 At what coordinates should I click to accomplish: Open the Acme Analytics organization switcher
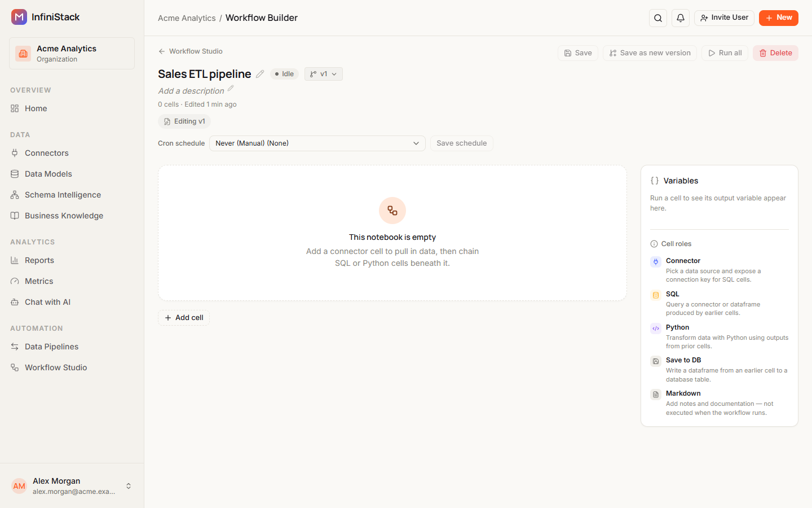(x=72, y=54)
